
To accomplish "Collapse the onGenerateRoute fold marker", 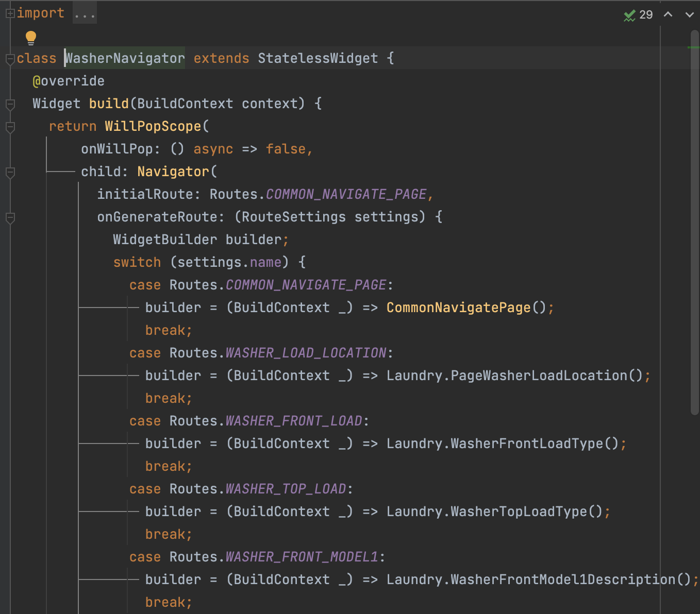I will [9, 218].
